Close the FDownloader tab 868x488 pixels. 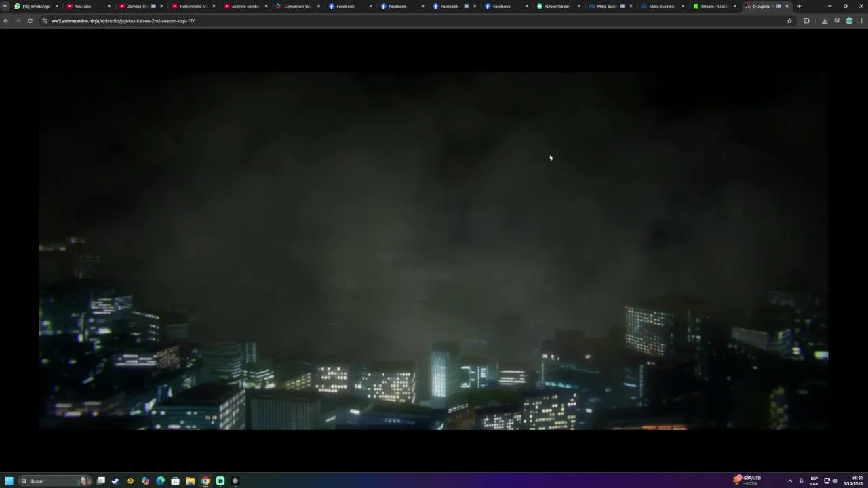(x=578, y=6)
